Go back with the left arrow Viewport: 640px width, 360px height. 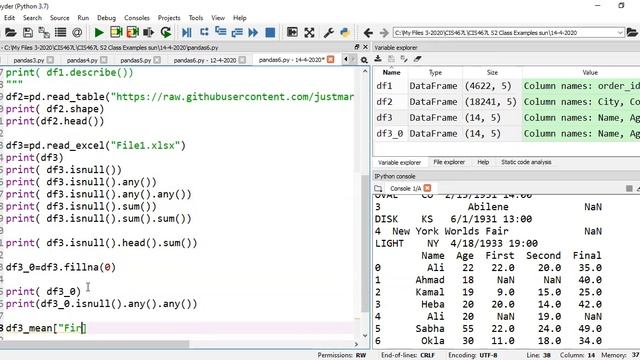pyautogui.click(x=368, y=33)
